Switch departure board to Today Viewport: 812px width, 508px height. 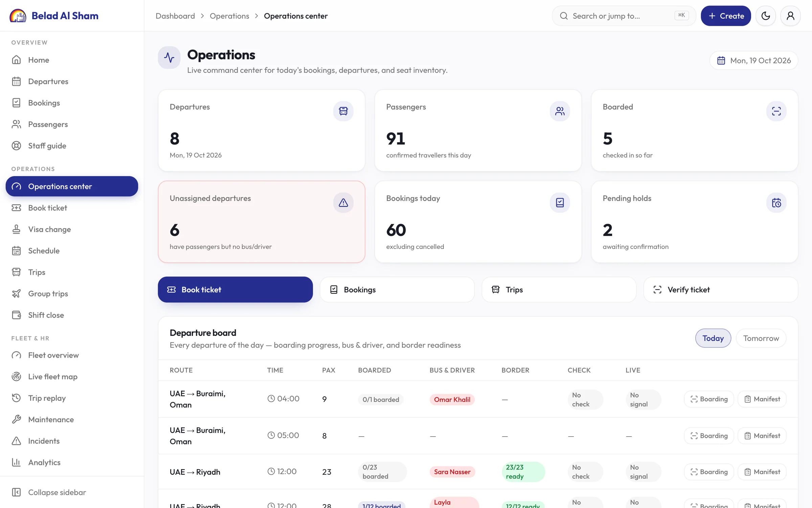713,338
